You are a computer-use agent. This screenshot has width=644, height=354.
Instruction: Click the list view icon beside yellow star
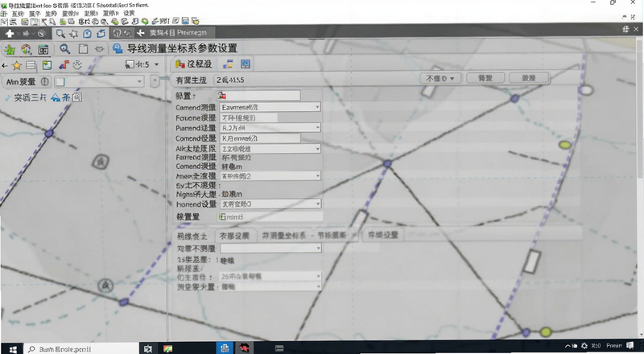click(31, 65)
